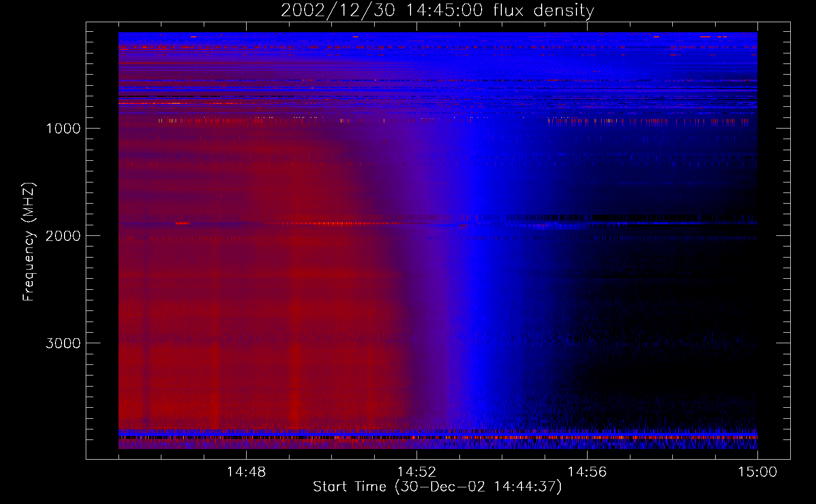Click the 15:00 time tick label
The height and width of the screenshot is (504, 816).
click(757, 472)
